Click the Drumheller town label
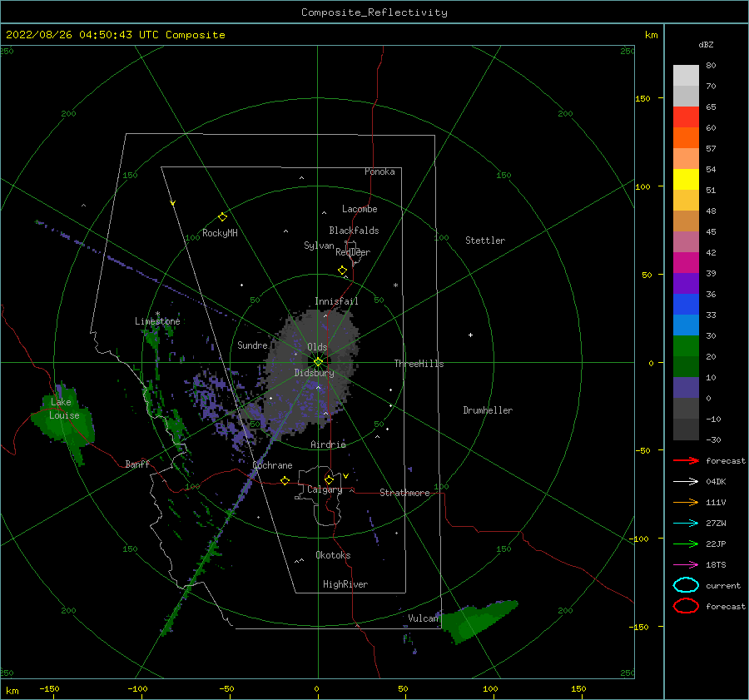 488,410
